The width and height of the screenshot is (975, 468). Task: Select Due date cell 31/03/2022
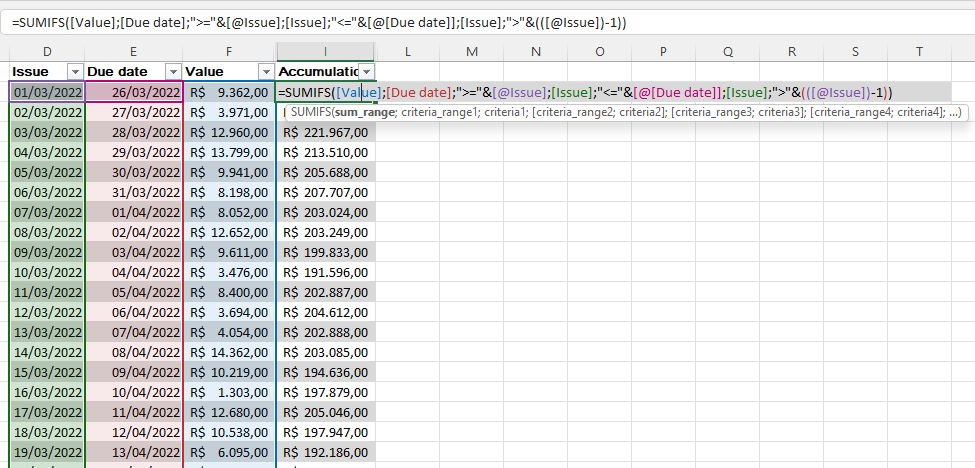134,192
